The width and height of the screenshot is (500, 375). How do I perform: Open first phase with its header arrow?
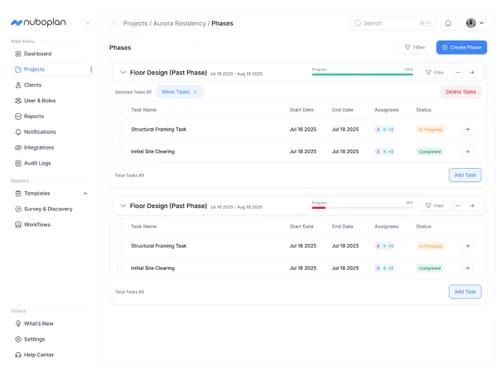click(x=472, y=72)
